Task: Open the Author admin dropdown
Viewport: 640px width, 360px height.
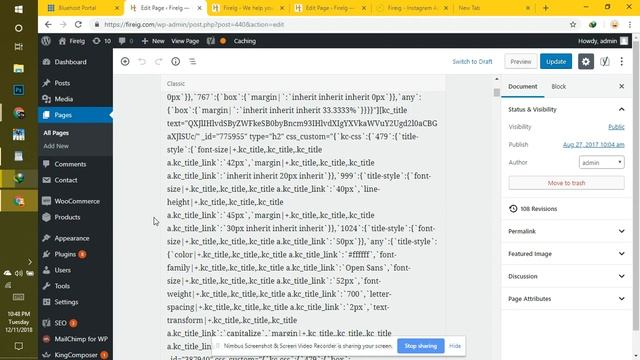Action: click(x=601, y=162)
